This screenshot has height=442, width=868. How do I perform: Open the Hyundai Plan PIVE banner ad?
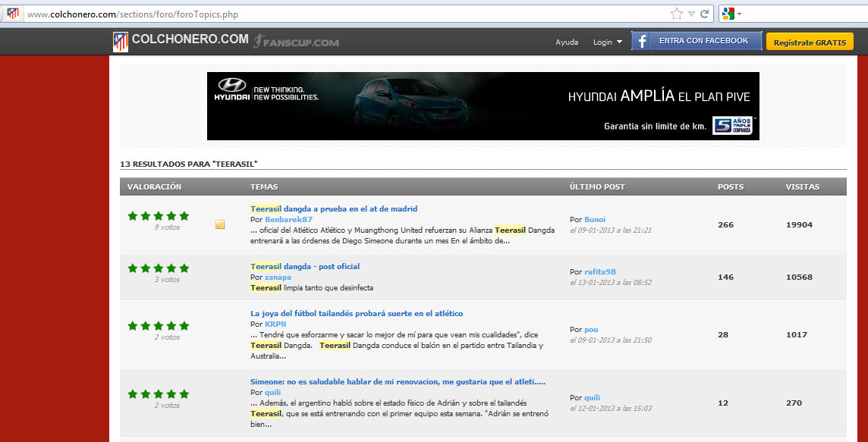click(x=483, y=106)
